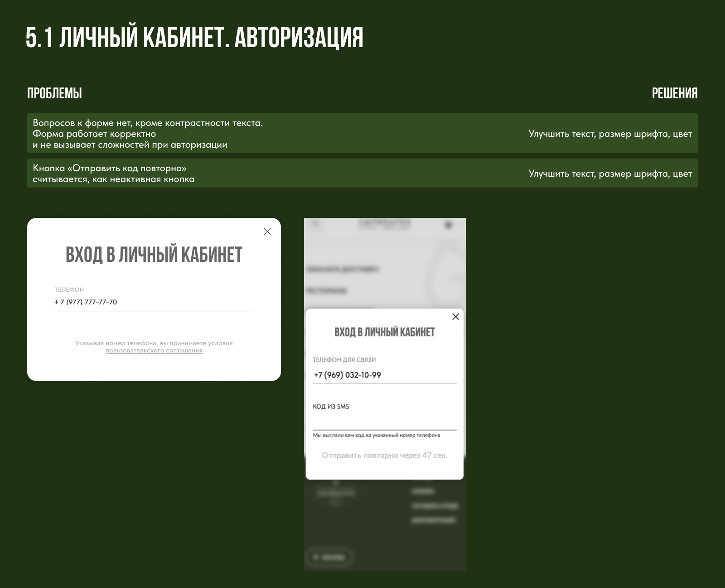Click 'Отправить повторно через 47 сек.' resend button

click(384, 456)
